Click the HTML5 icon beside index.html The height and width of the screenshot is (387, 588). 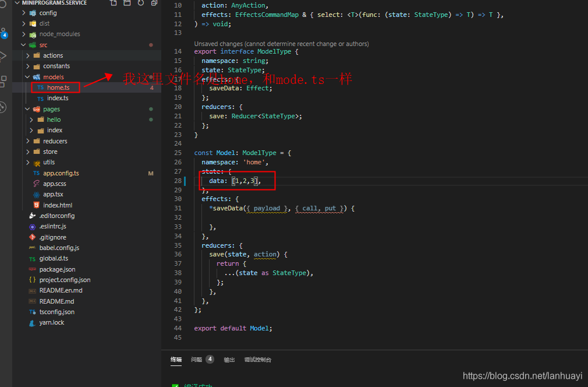coord(36,205)
